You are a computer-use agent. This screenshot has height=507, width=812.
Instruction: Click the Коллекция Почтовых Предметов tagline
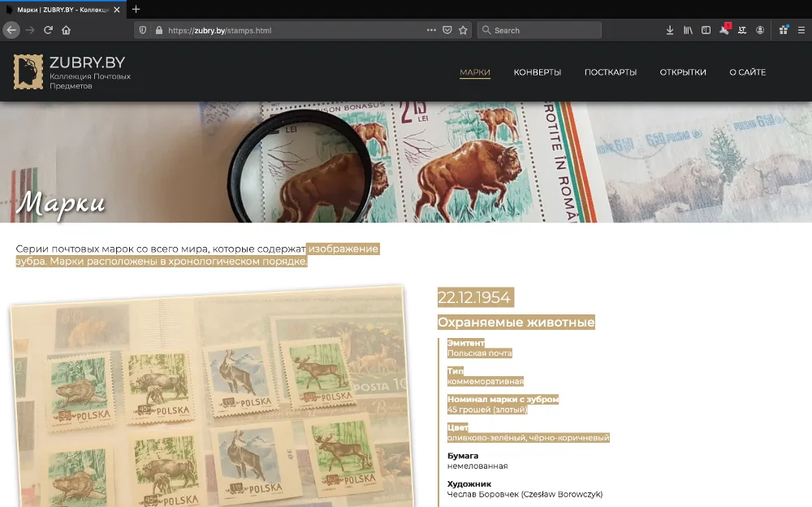pyautogui.click(x=89, y=81)
